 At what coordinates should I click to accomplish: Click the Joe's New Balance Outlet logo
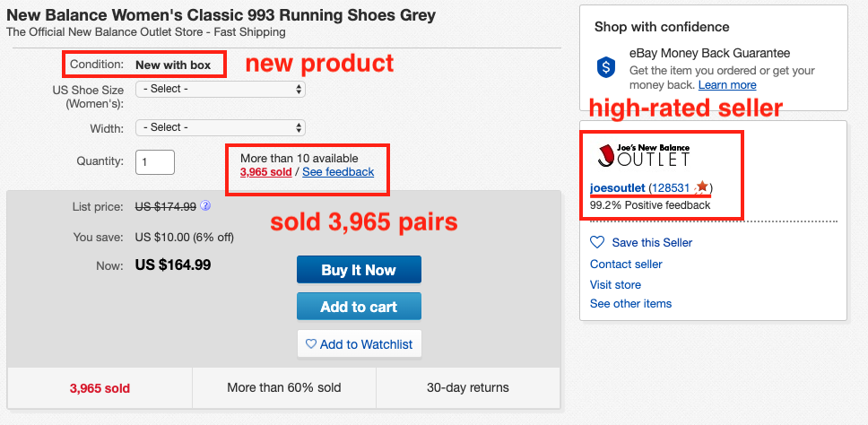644,155
